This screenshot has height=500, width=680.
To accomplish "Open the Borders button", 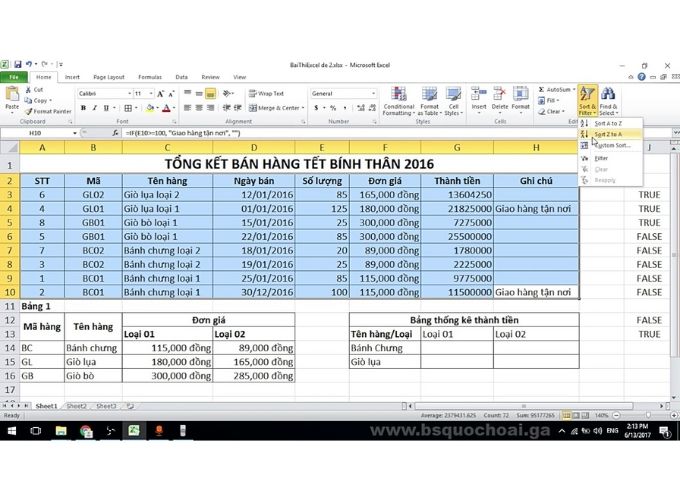I will (128, 108).
